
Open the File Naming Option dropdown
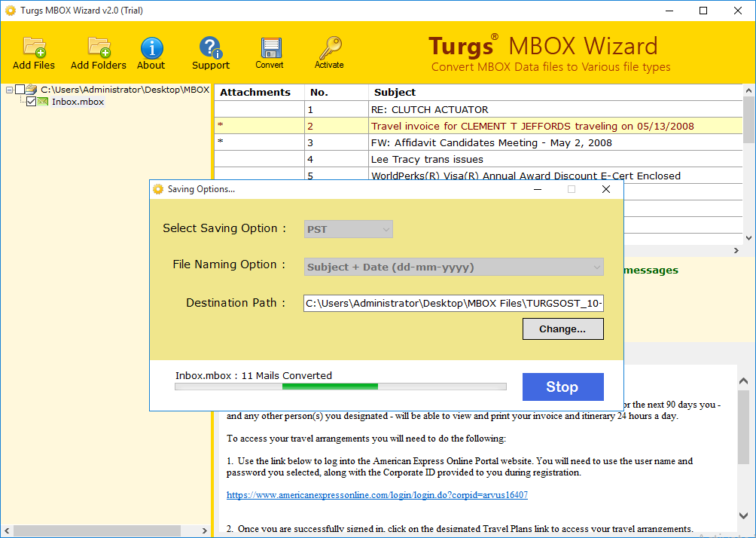[454, 267]
